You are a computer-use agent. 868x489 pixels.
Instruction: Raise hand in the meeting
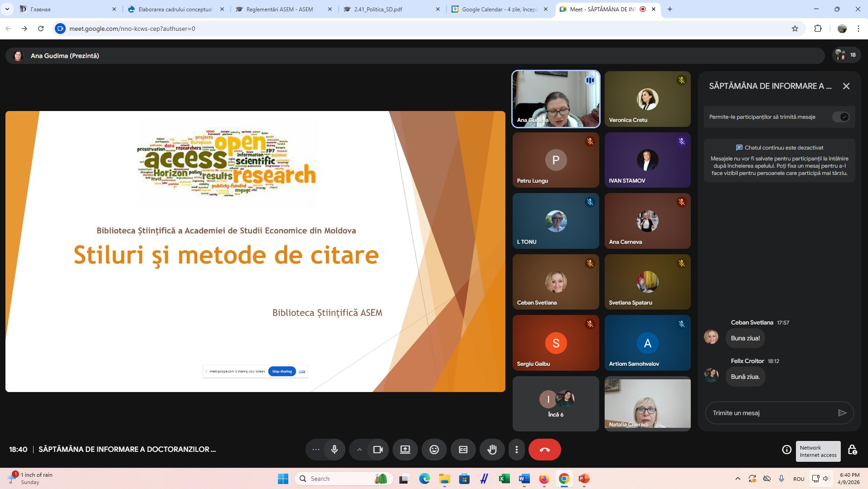(492, 450)
